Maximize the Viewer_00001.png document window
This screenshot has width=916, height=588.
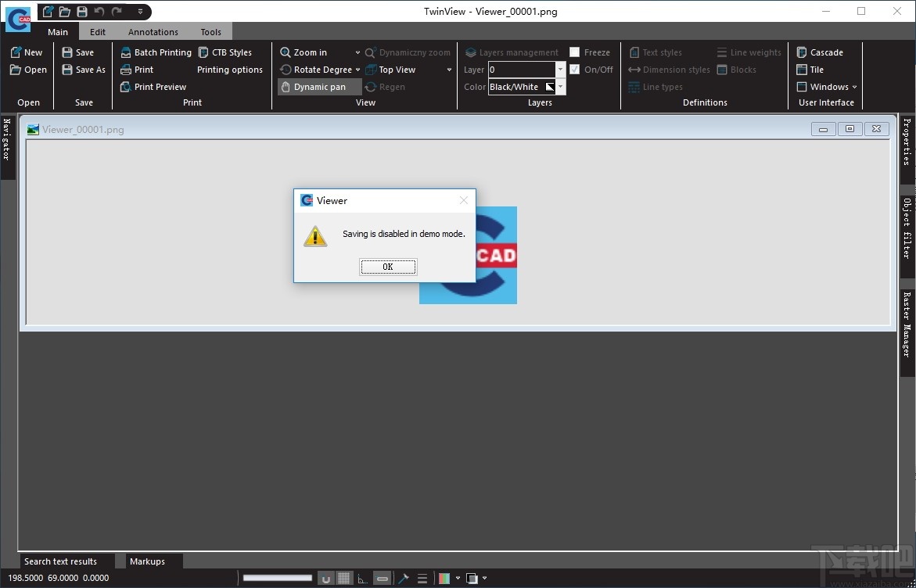[850, 129]
